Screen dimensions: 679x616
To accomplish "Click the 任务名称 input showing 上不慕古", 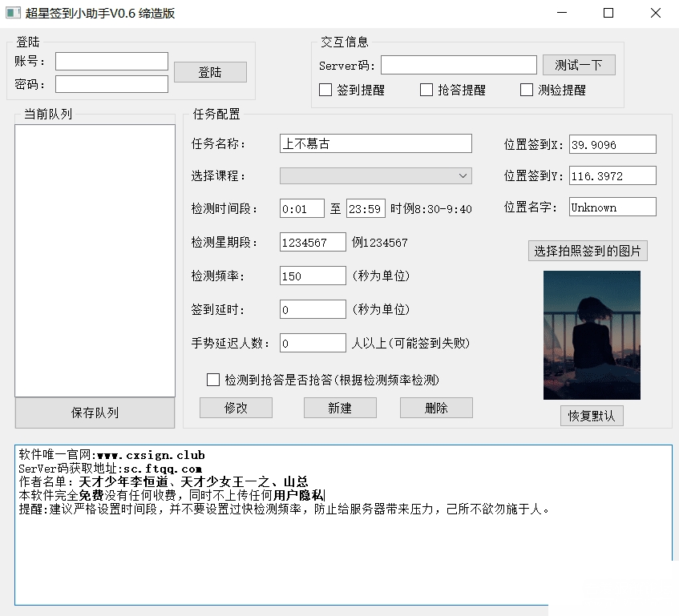I will [x=375, y=143].
